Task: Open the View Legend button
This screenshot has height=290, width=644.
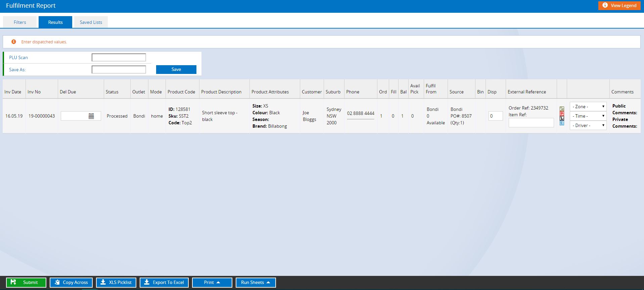Action: [619, 5]
